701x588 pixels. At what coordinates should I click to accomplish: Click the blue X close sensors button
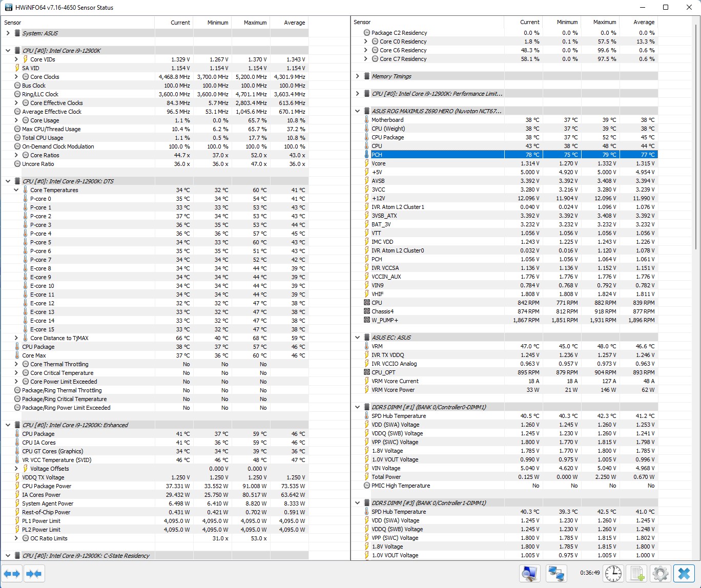click(684, 573)
